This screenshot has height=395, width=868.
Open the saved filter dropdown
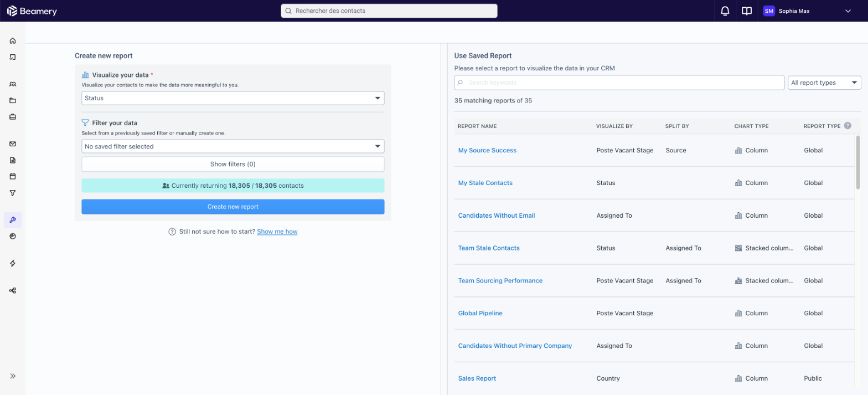pos(233,146)
